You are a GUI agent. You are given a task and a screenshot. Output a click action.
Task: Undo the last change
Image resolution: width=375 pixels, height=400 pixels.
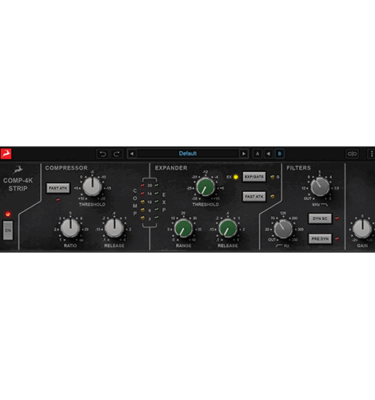click(x=103, y=154)
